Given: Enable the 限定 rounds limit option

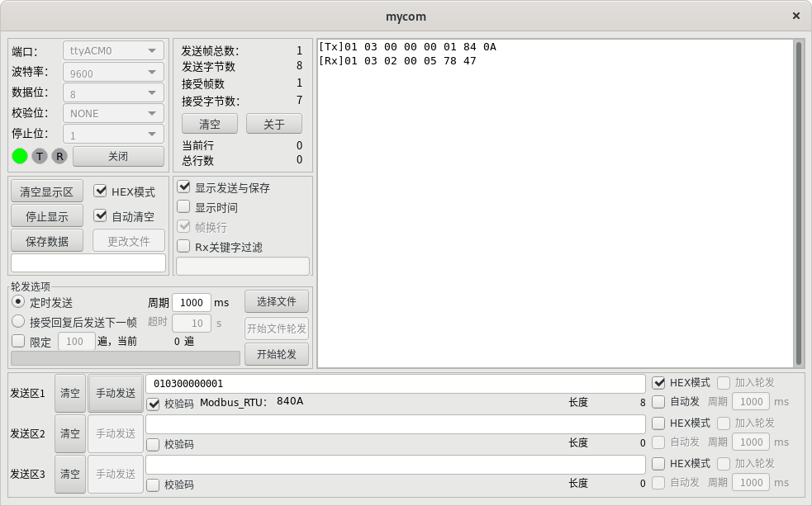Looking at the screenshot, I should click(x=19, y=342).
